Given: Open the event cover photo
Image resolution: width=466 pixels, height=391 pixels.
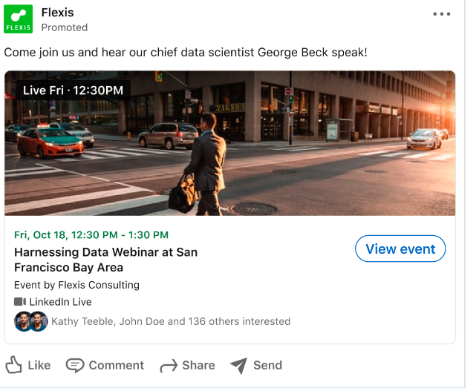Looking at the screenshot, I should [x=230, y=143].
